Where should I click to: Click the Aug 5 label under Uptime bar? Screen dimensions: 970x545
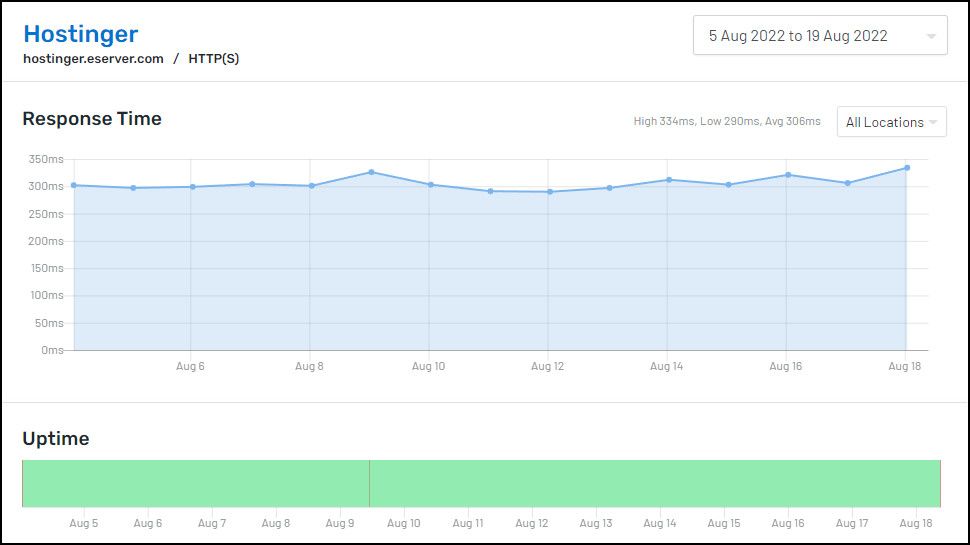84,523
